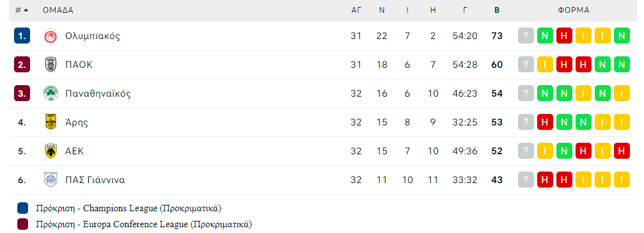Click the maroon Conference League legend swatch
Image resolution: width=644 pixels, height=233 pixels.
pyautogui.click(x=22, y=225)
